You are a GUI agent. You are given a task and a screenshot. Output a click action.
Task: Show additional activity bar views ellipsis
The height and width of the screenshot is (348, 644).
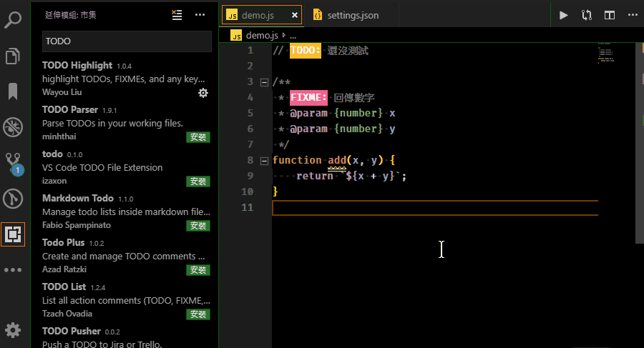click(13, 270)
